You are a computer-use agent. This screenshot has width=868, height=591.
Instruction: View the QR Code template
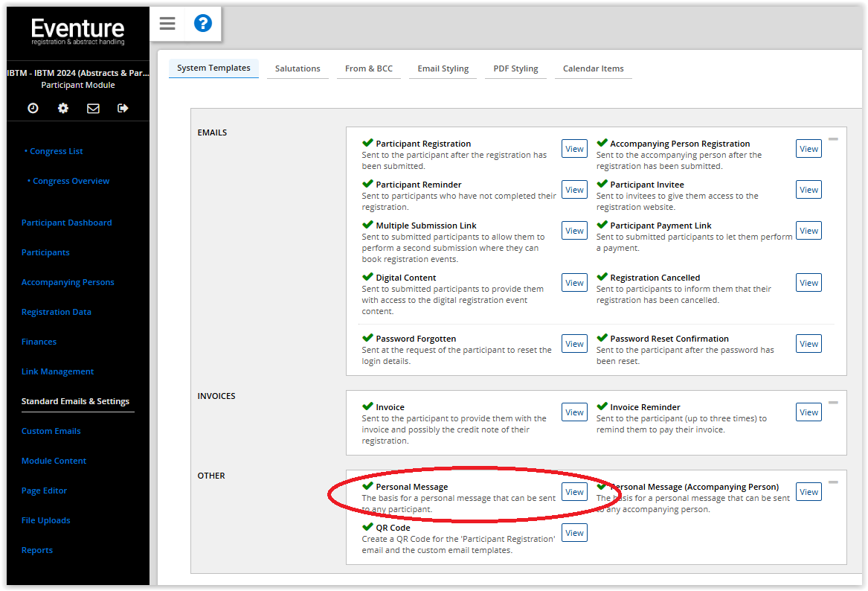point(575,533)
